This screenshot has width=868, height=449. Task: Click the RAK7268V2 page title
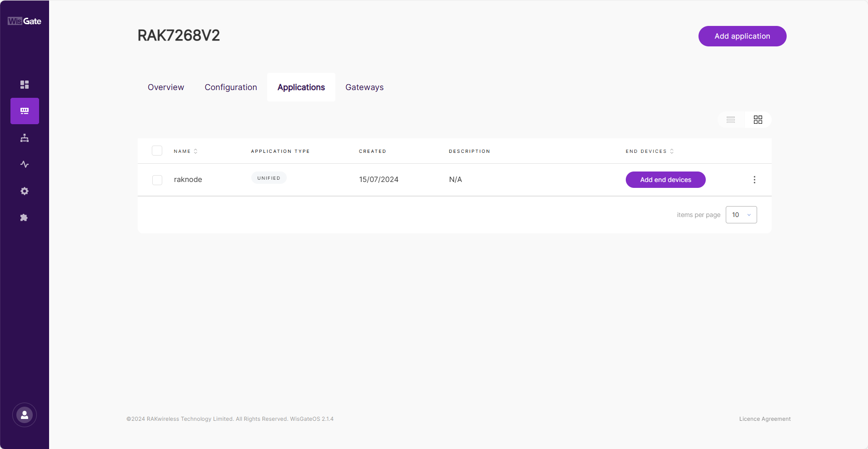coord(179,35)
